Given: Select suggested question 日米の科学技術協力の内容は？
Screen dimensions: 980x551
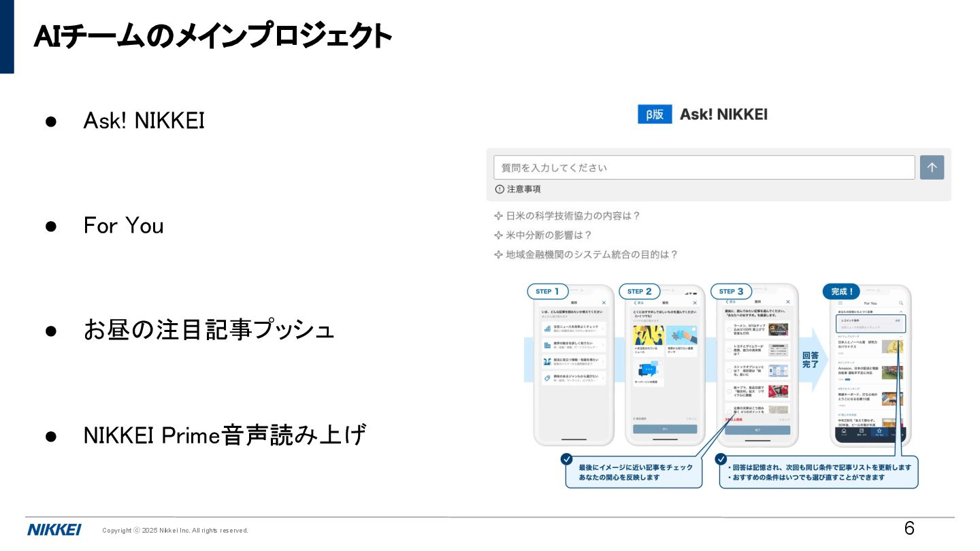Looking at the screenshot, I should tap(573, 216).
